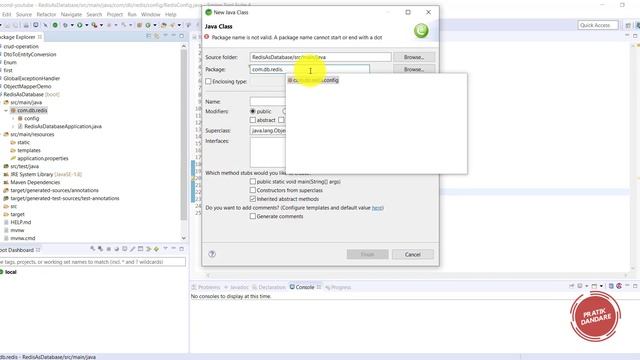Screen dimensions: 640x360
Task: Click the Name input field
Action: tap(268, 101)
